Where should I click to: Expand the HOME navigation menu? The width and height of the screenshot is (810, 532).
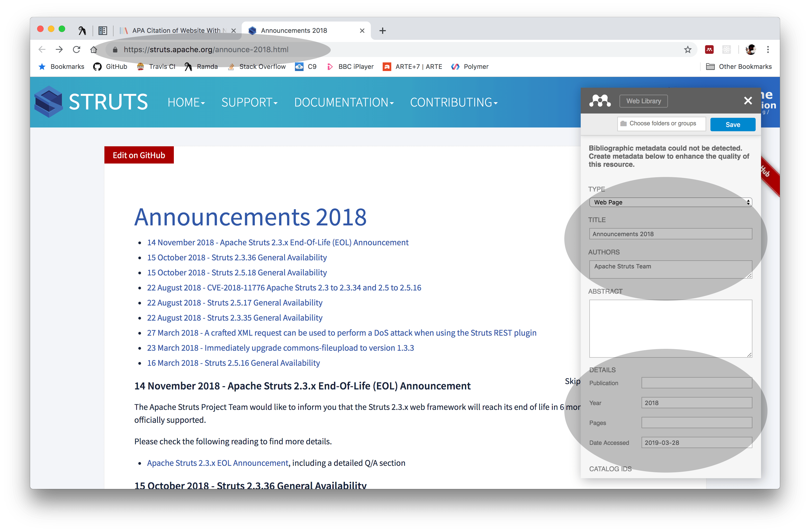click(186, 102)
